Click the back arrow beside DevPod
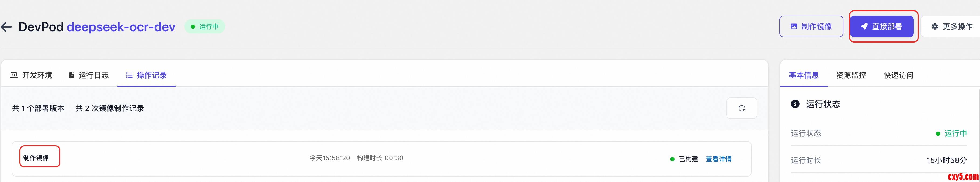This screenshot has height=182, width=980. click(6, 27)
